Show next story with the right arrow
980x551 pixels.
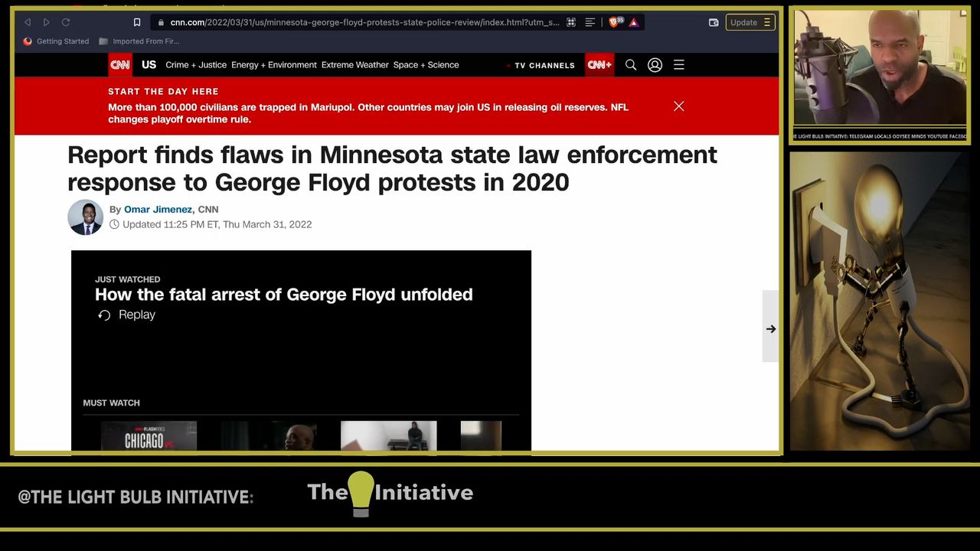pyautogui.click(x=770, y=329)
